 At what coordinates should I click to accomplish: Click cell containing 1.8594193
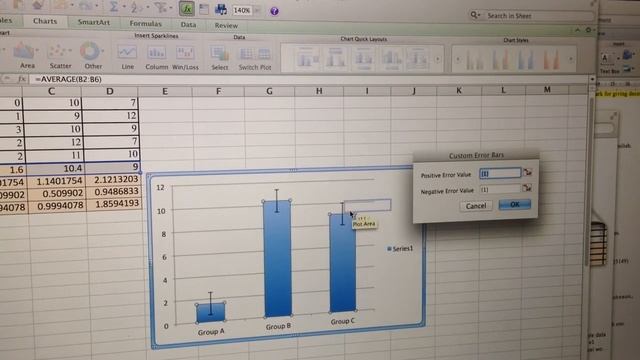[x=112, y=204]
